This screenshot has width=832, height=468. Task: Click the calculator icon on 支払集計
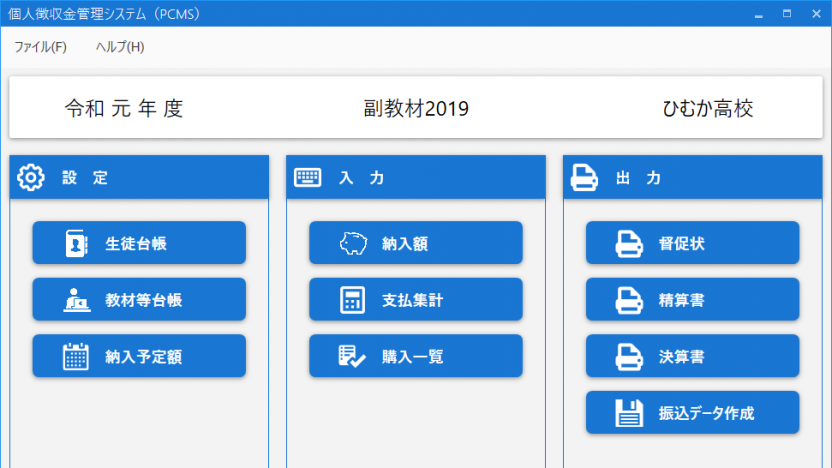click(x=352, y=300)
